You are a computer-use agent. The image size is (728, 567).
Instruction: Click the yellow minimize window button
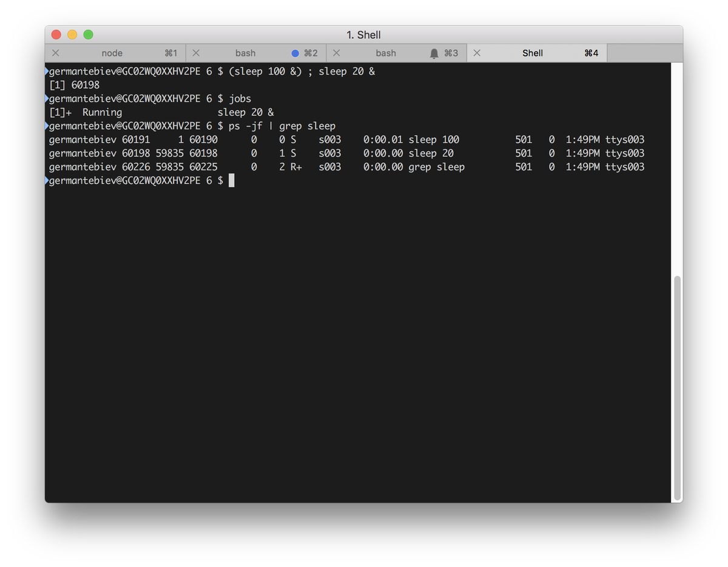point(72,35)
